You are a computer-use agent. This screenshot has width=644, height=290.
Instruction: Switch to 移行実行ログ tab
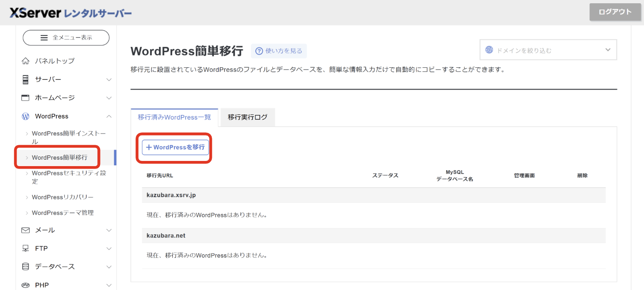point(247,117)
